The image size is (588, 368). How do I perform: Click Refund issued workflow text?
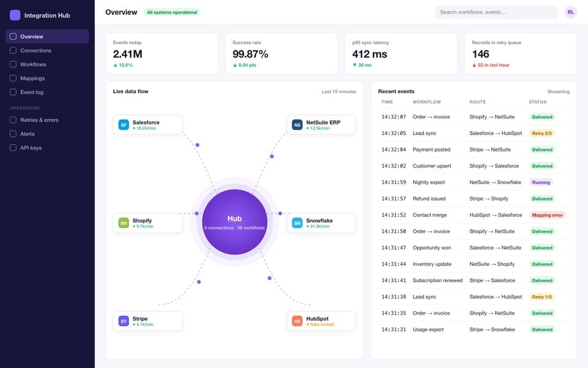[x=429, y=199]
